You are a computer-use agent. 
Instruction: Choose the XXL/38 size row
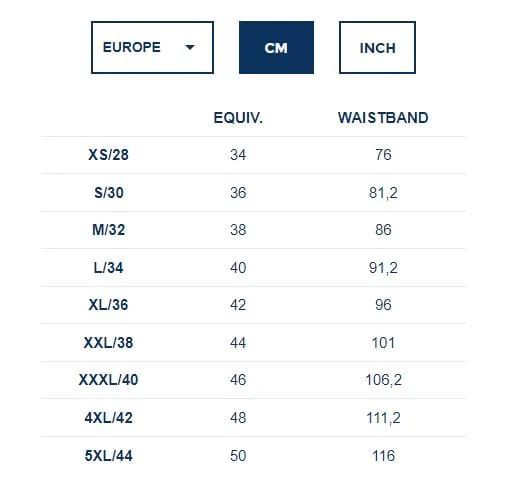(x=253, y=343)
